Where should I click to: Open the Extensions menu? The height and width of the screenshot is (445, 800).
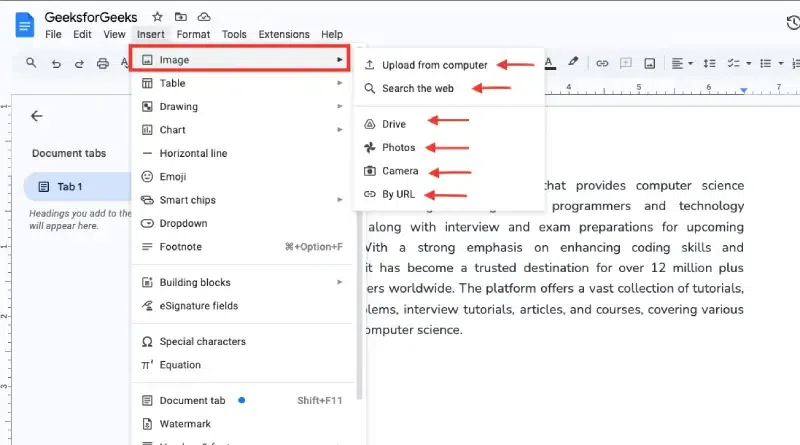click(284, 34)
